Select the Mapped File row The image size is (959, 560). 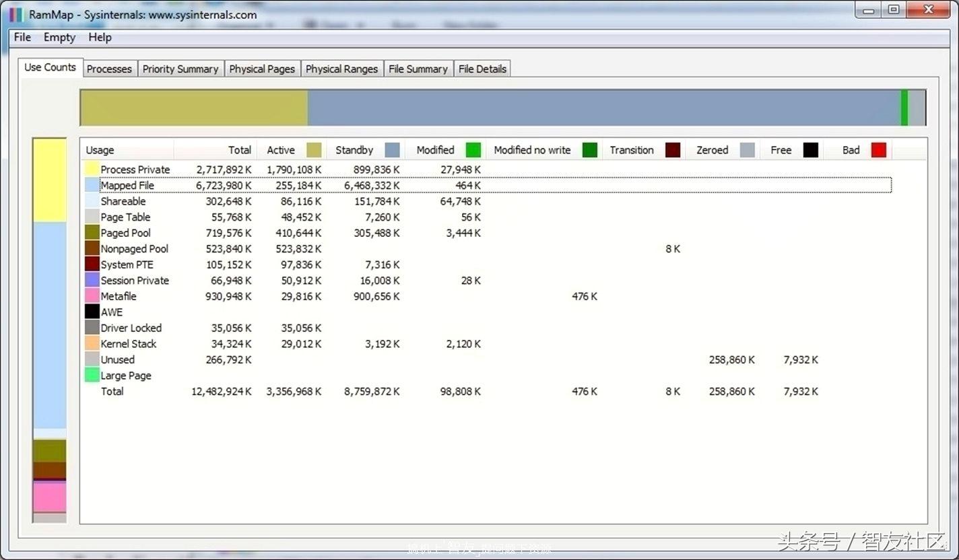coord(127,185)
